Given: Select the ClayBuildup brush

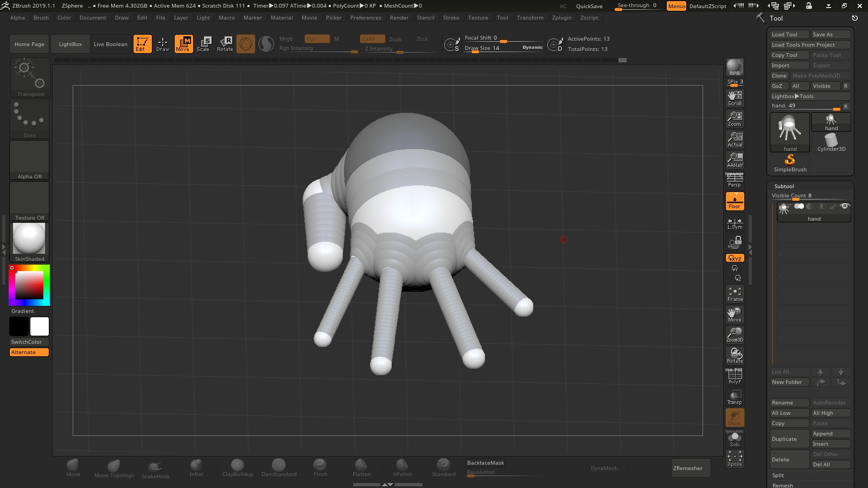Looking at the screenshot, I should point(238,468).
